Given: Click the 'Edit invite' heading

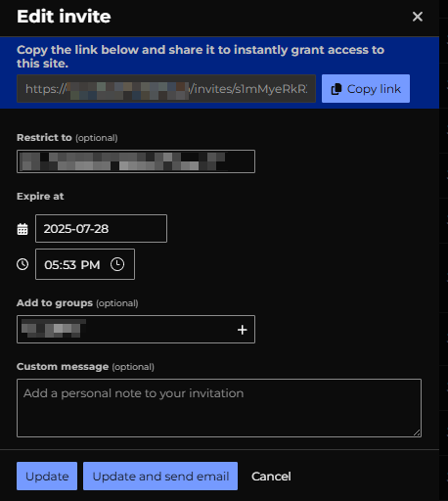Looking at the screenshot, I should click(64, 17).
